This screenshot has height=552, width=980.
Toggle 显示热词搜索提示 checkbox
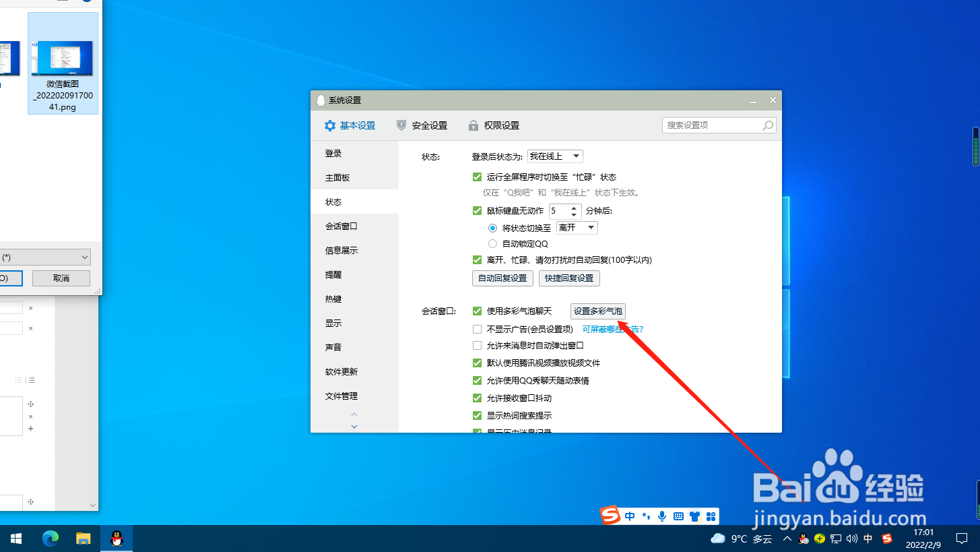[x=478, y=416]
